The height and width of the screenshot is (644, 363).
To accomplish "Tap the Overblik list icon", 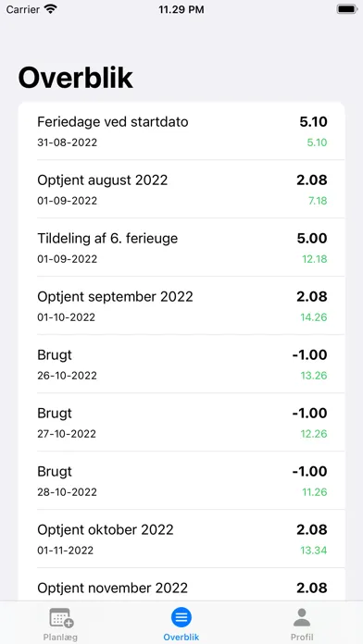I will [181, 617].
